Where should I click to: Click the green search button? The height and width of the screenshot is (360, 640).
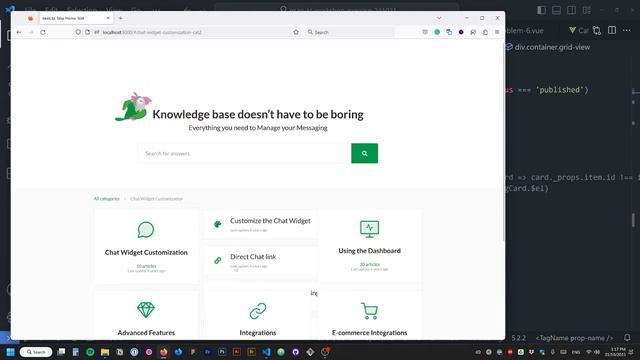364,153
